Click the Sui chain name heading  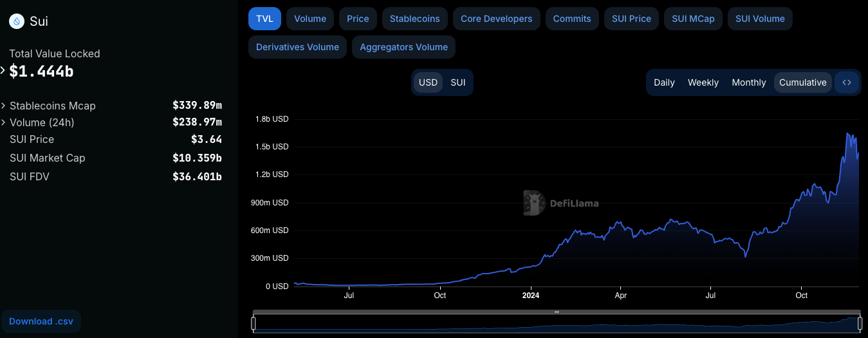[39, 21]
